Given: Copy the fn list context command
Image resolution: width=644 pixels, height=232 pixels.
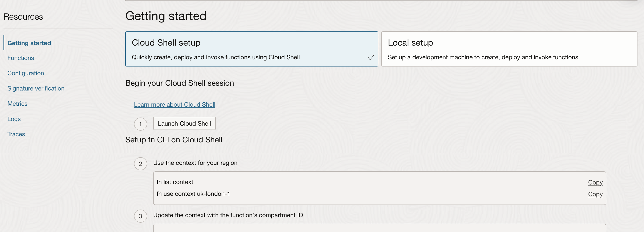Looking at the screenshot, I should point(595,182).
